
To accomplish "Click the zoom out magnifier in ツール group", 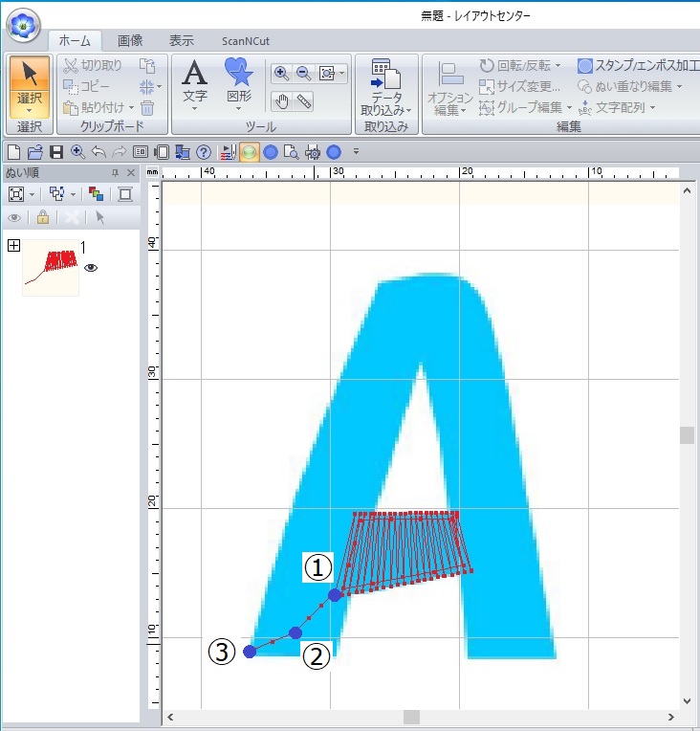I will [304, 73].
